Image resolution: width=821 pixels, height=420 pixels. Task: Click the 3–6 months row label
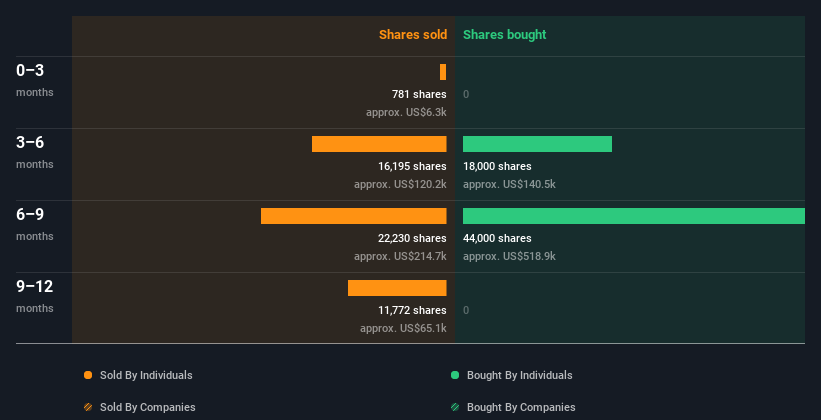click(x=35, y=152)
